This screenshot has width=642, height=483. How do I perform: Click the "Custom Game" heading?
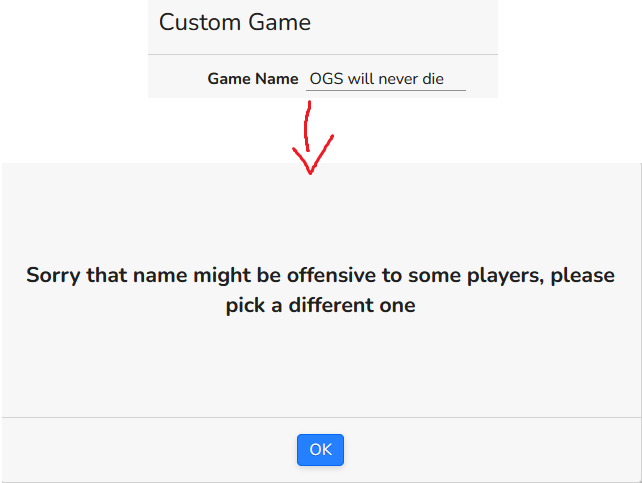pos(235,22)
